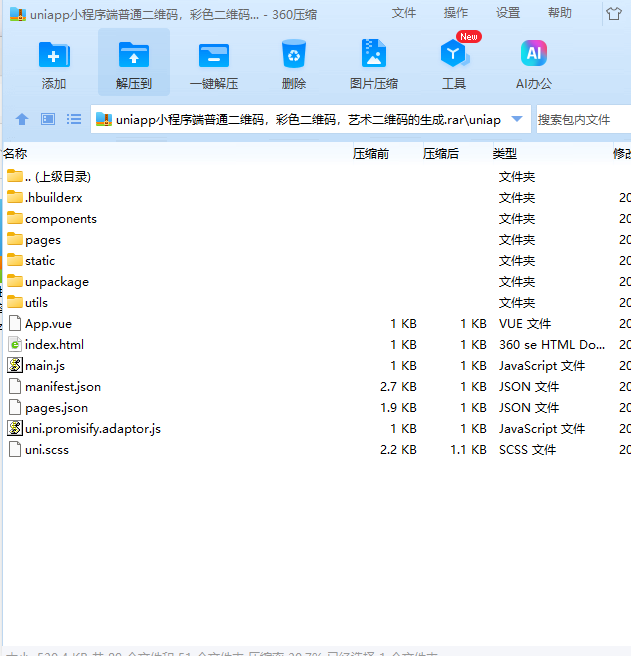This screenshot has width=631, height=656.
Task: Click JavaScript 文件 type in main.js row
Action: [x=542, y=366]
